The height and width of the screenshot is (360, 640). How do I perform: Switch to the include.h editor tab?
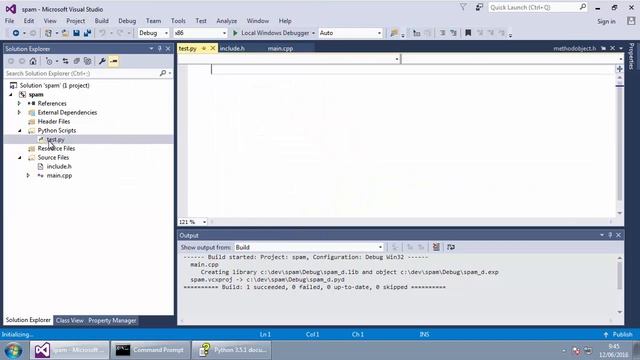tap(232, 48)
